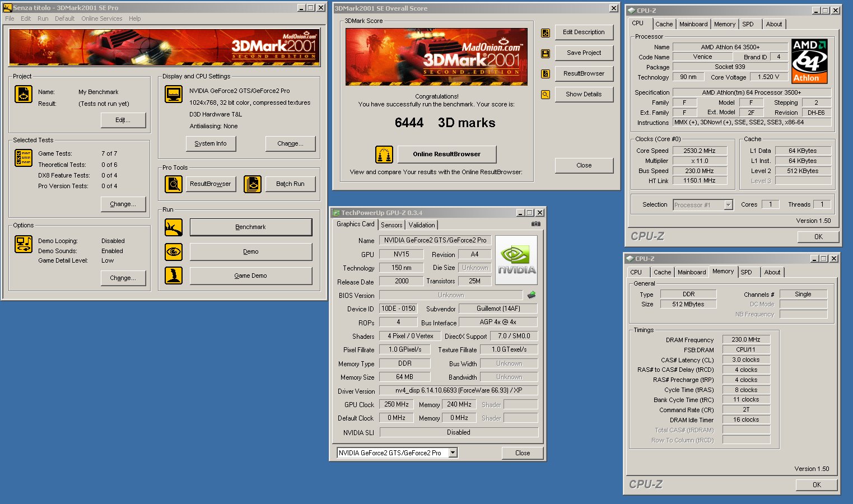Click the top CPU-Z title bar icon
This screenshot has height=504, width=853.
631,11
